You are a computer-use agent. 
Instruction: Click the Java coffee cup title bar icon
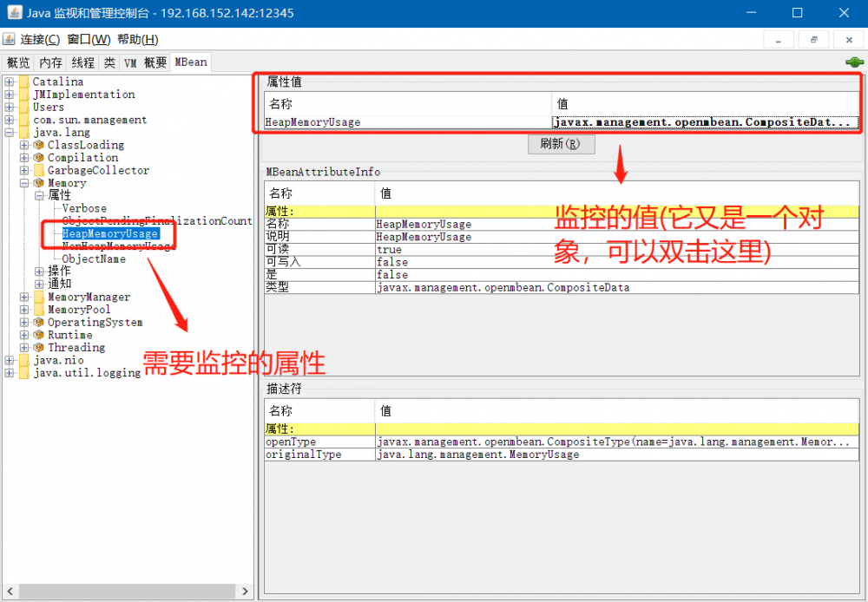[x=16, y=12]
